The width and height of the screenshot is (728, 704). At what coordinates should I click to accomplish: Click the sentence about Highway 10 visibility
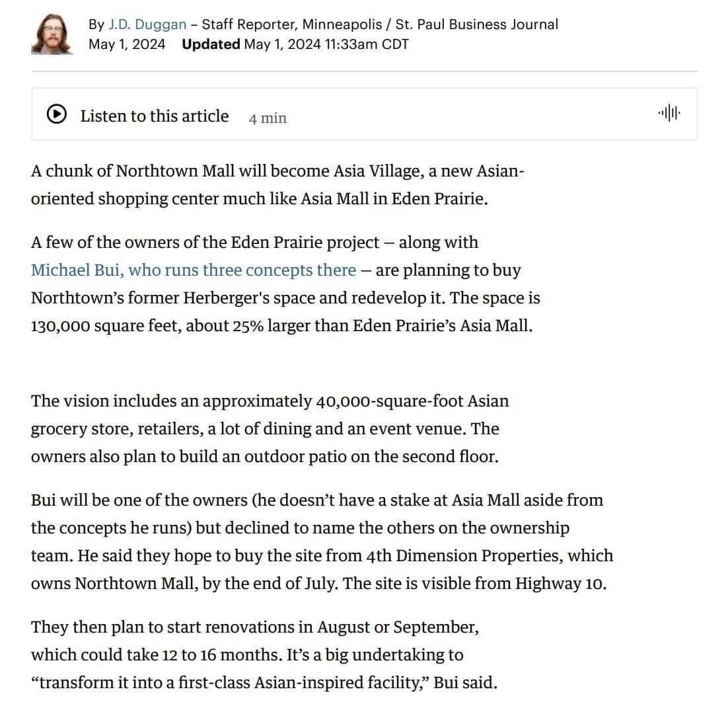coord(474,584)
